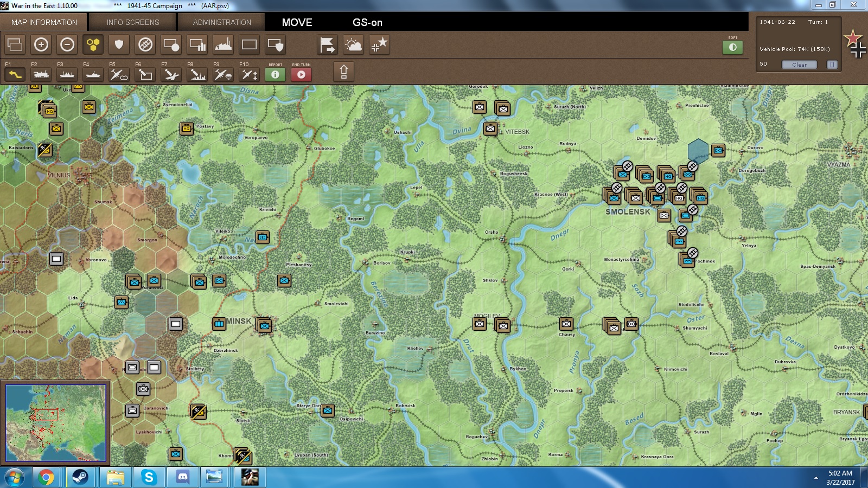Open the weather display icon
Screen dimensions: 868x488
point(354,44)
